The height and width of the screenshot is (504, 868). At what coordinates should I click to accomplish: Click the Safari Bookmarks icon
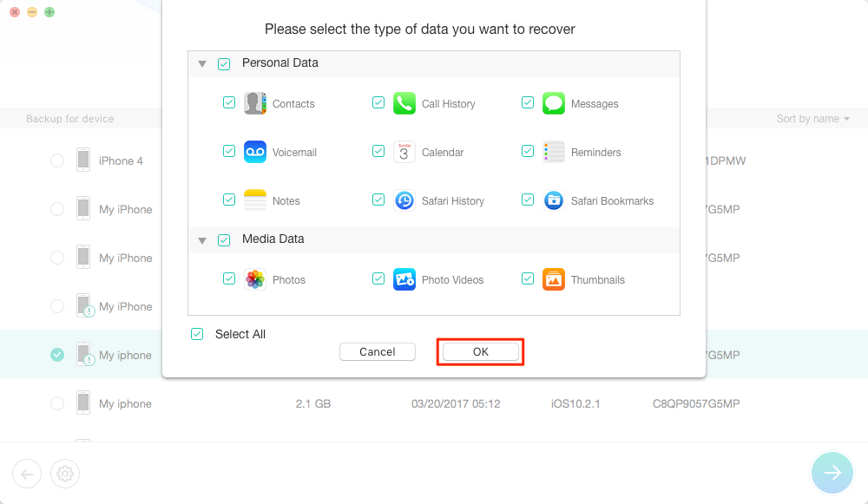point(554,200)
